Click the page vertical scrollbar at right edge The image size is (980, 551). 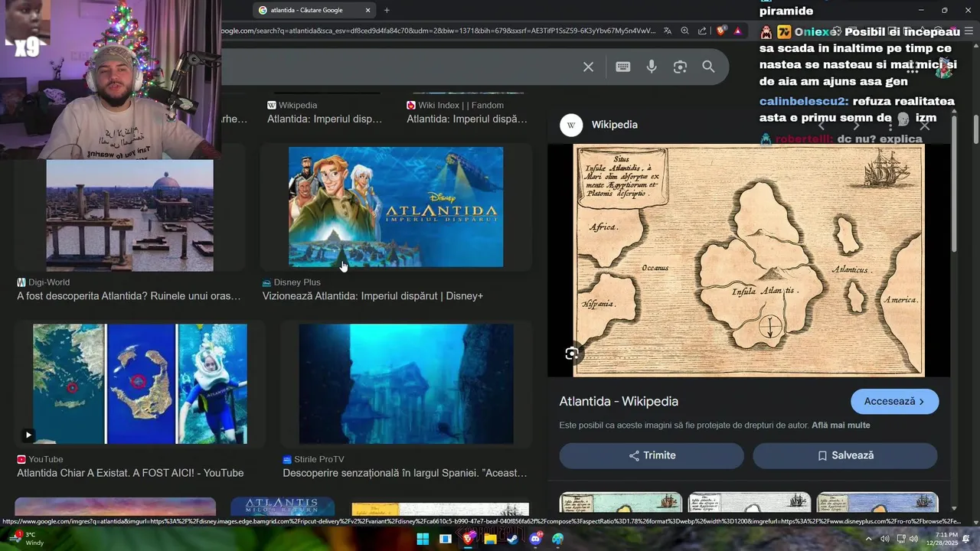(976, 129)
